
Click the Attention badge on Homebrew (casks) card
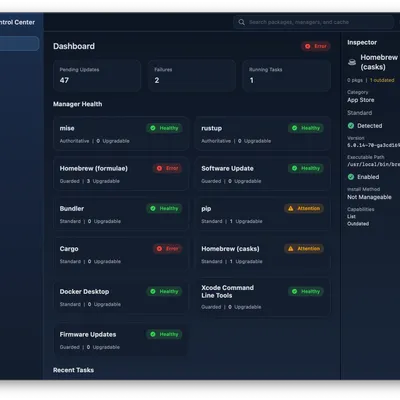coord(304,249)
